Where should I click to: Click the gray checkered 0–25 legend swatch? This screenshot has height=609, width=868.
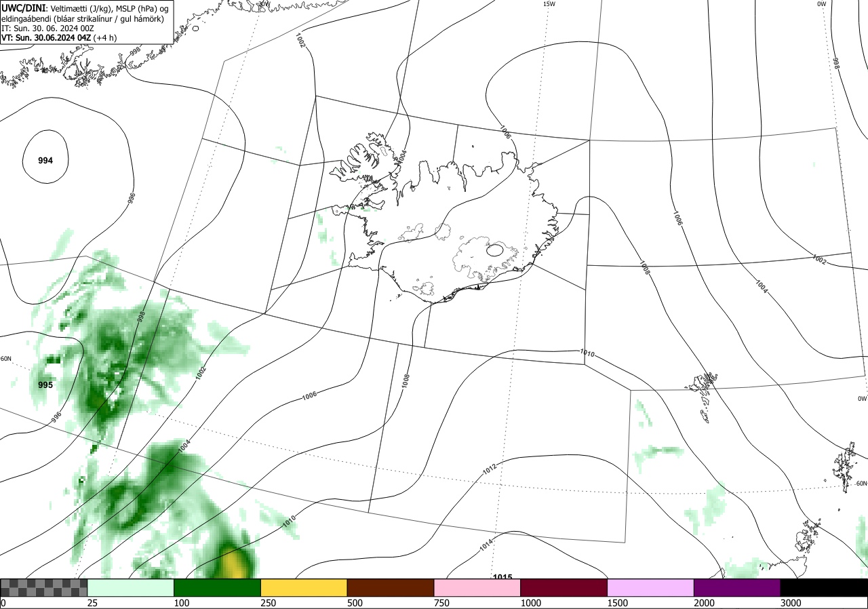click(x=43, y=588)
